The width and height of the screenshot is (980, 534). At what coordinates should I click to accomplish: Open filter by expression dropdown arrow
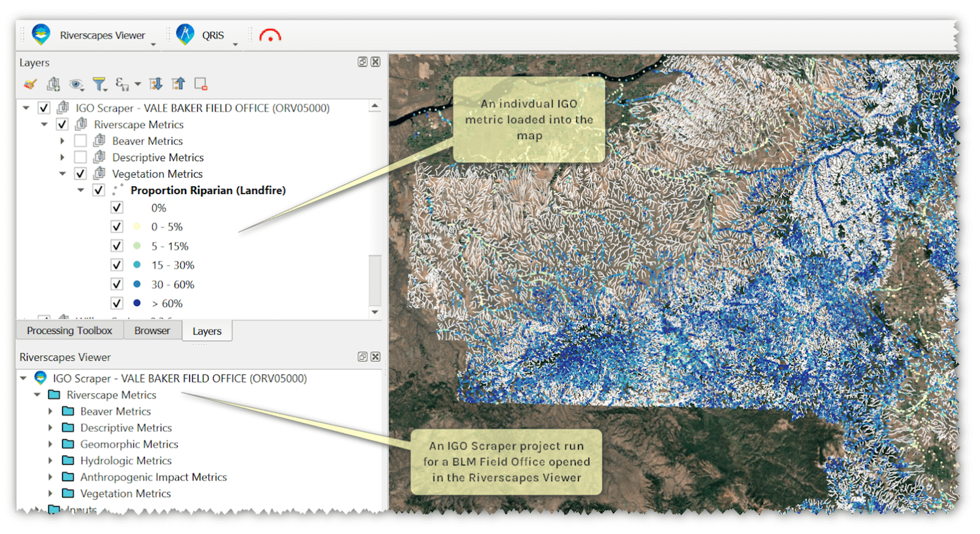pyautogui.click(x=138, y=84)
